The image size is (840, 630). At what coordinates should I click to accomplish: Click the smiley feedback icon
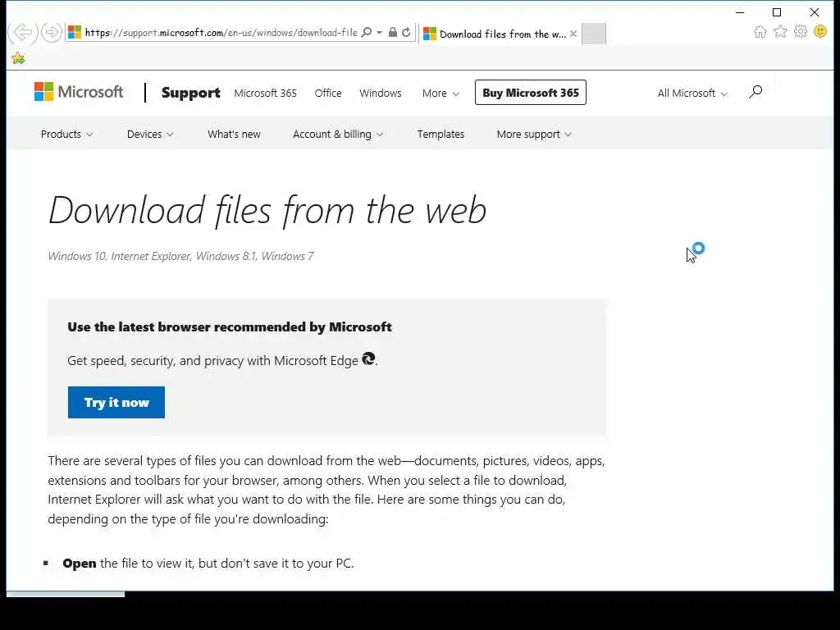click(x=820, y=32)
